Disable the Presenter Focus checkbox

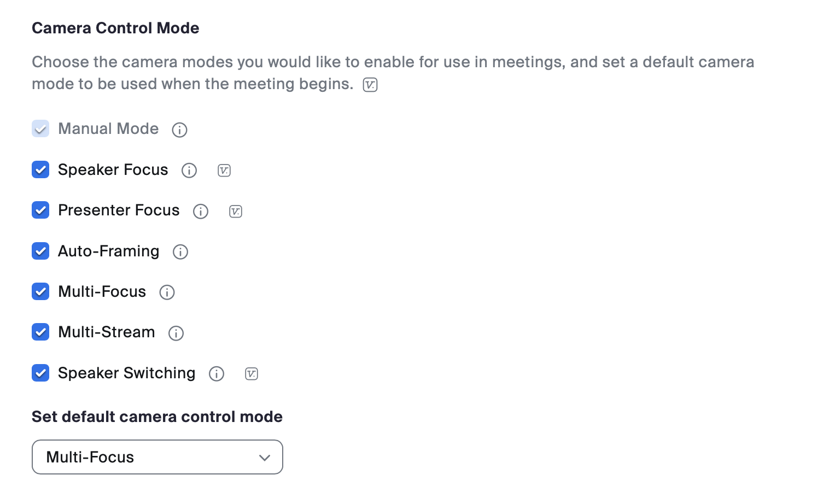[40, 210]
